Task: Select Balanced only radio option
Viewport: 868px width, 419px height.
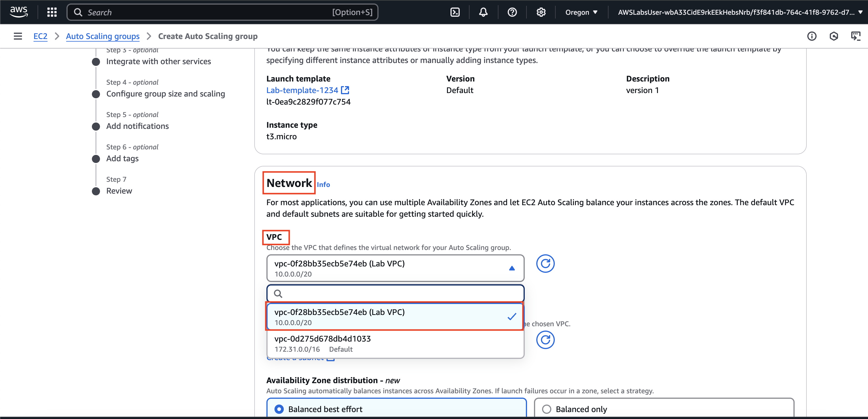Action: [546, 409]
